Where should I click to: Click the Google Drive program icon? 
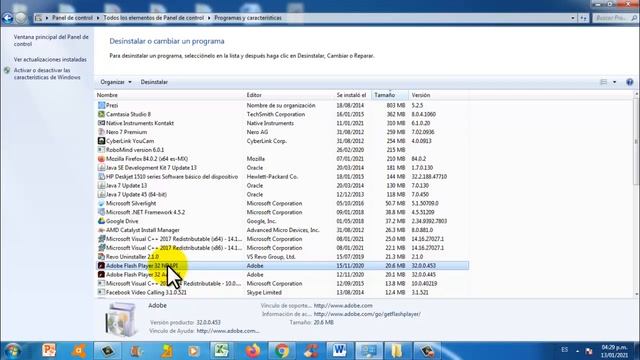click(101, 221)
